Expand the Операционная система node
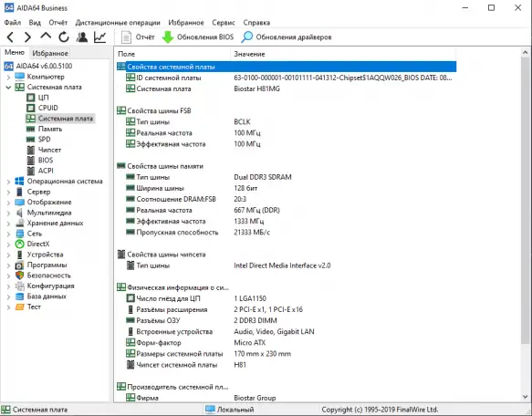This screenshot has width=532, height=416. [x=8, y=182]
